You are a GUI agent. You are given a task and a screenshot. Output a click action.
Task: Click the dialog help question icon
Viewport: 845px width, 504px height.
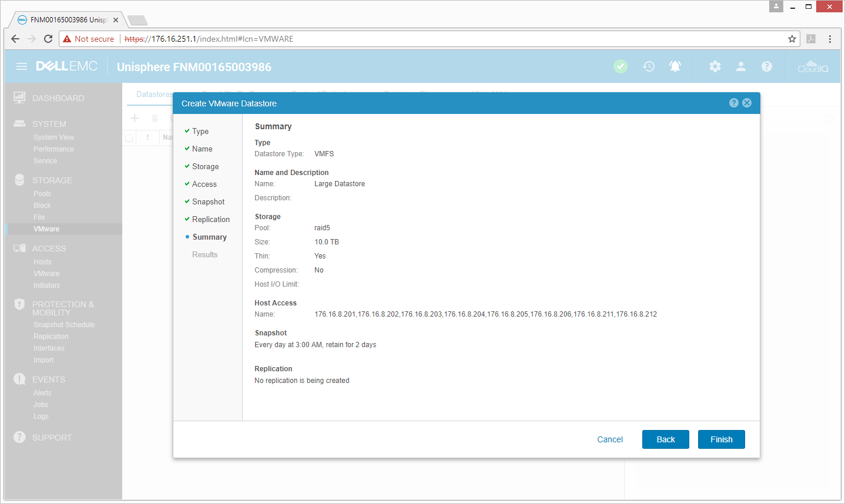(x=734, y=103)
